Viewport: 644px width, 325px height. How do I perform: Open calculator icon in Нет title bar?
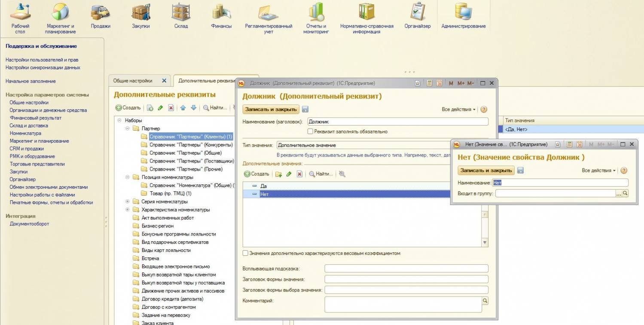[569, 144]
